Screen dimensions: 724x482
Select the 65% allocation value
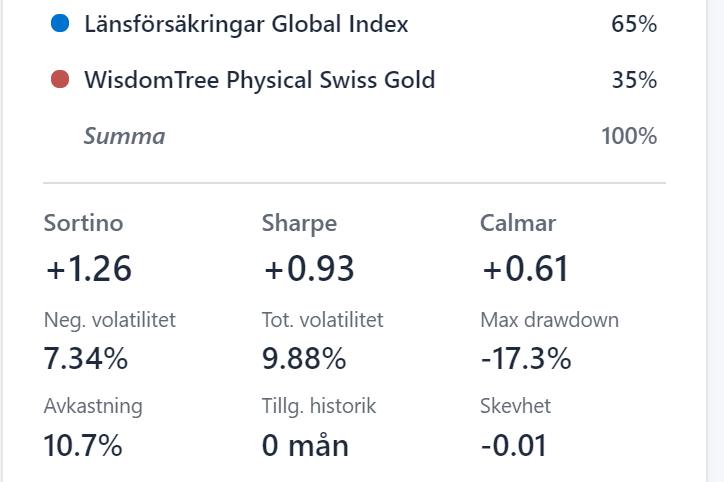point(633,24)
